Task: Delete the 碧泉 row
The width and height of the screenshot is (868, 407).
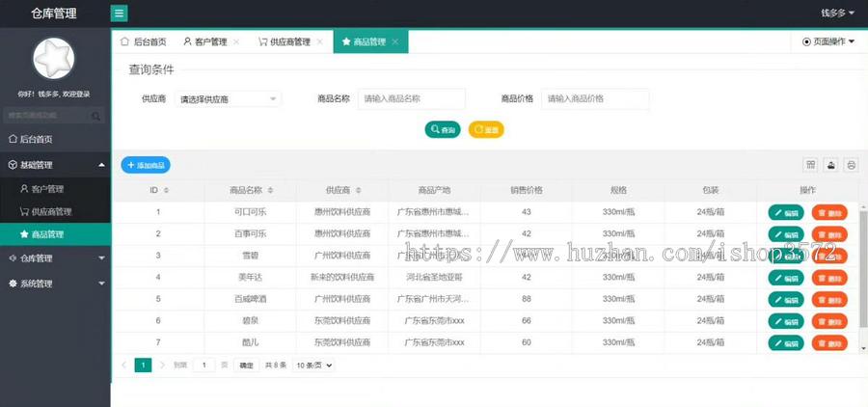Action: click(x=829, y=321)
